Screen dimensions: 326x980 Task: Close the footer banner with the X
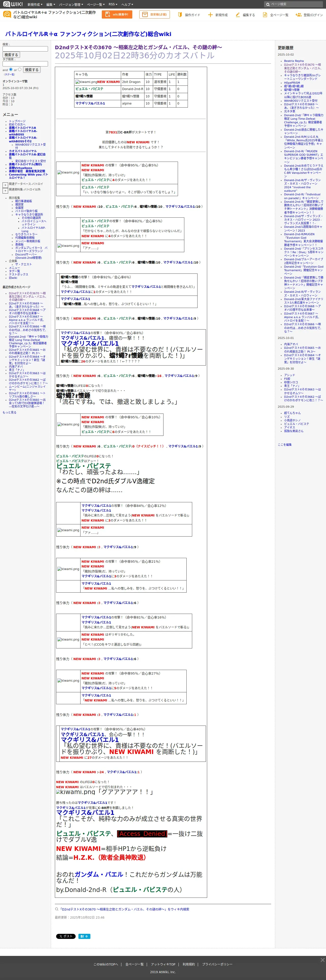tap(322, 960)
